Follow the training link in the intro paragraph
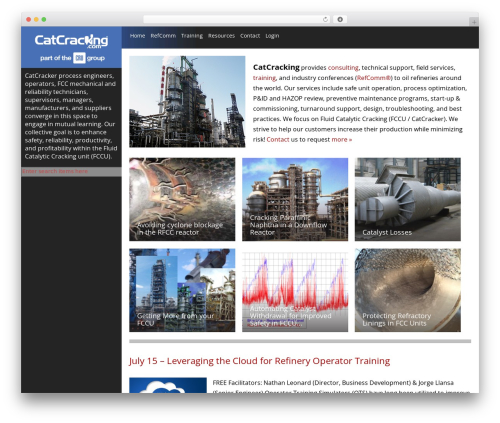 coord(264,78)
